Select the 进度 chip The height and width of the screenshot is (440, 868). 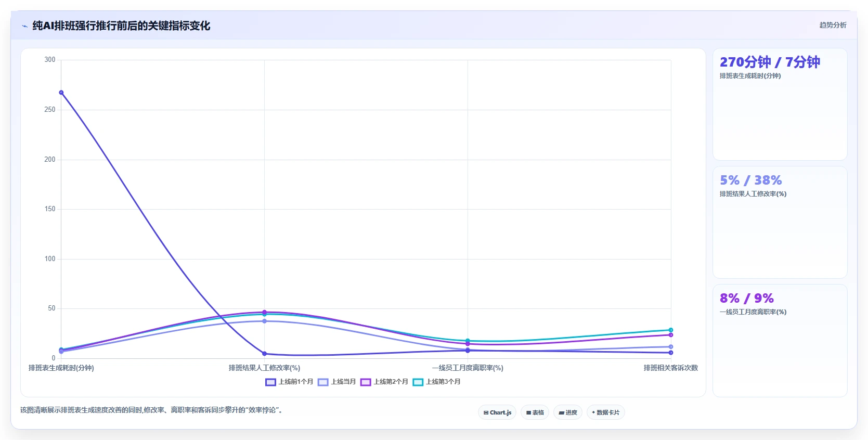pos(568,412)
